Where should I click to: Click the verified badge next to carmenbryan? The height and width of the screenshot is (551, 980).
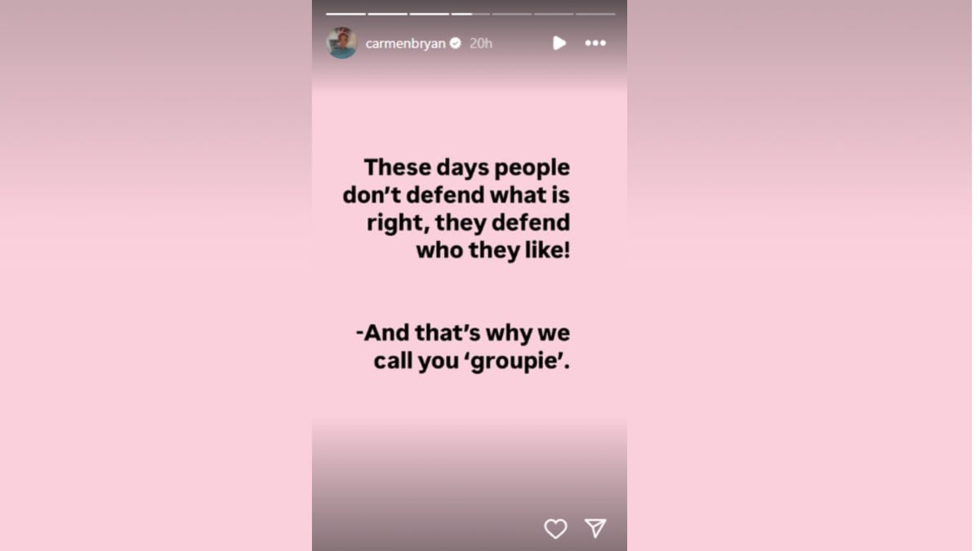[456, 43]
